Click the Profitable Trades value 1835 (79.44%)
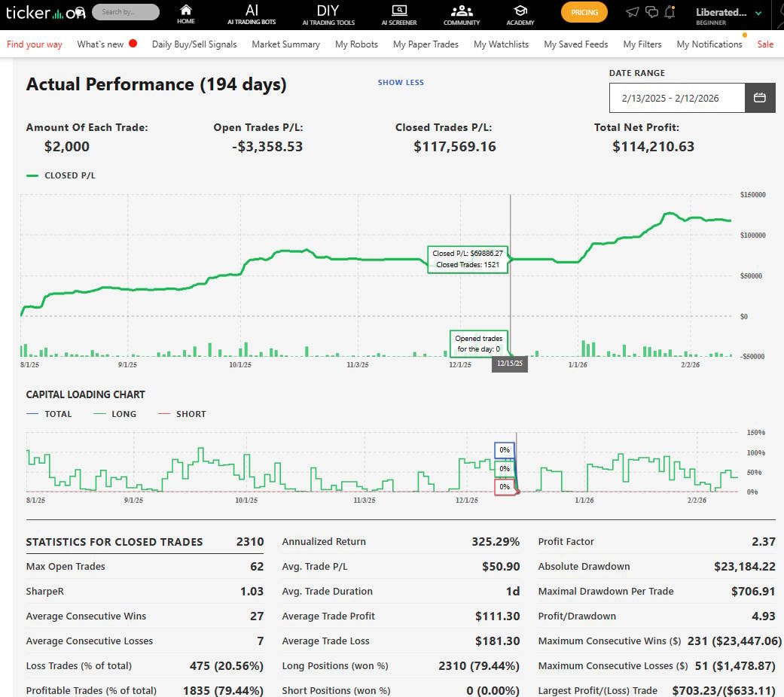The width and height of the screenshot is (784, 697). tap(223, 690)
